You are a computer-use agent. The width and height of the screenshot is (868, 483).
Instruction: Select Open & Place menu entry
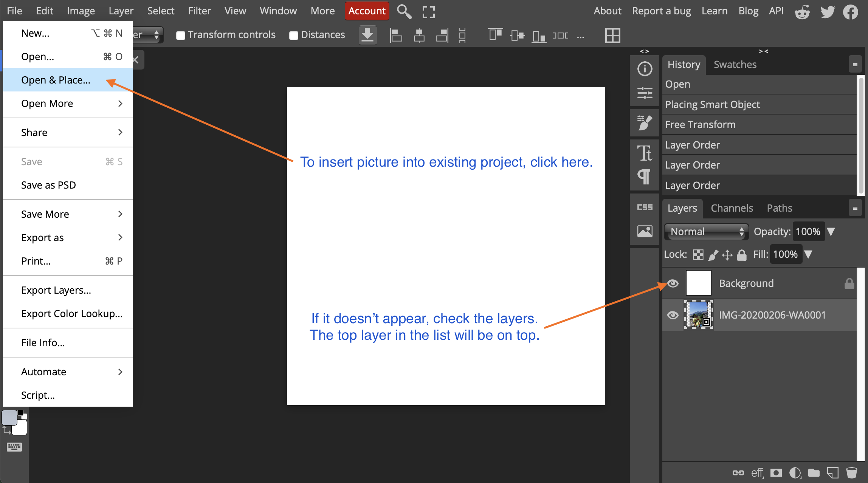56,80
